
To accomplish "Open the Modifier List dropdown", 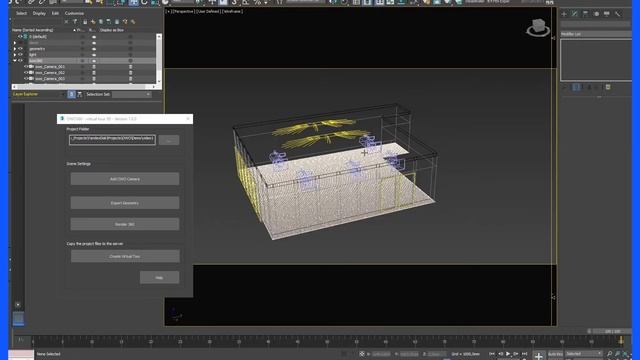I will click(x=596, y=34).
